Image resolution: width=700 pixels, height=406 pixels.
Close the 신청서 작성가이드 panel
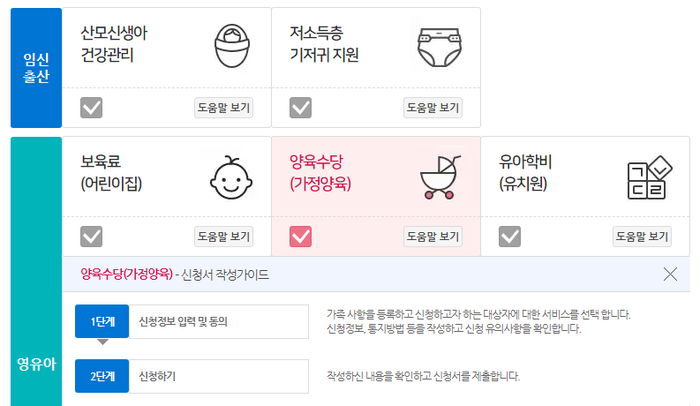[670, 274]
